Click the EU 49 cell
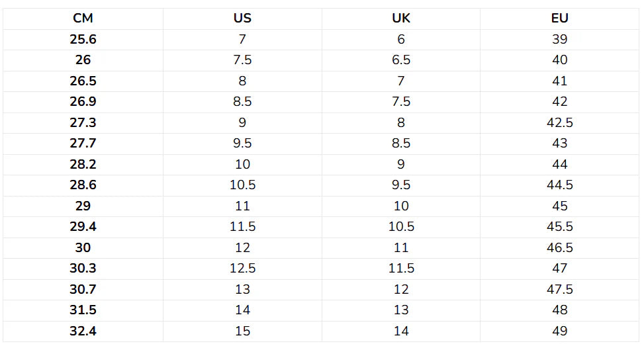The height and width of the screenshot is (348, 644). click(559, 331)
